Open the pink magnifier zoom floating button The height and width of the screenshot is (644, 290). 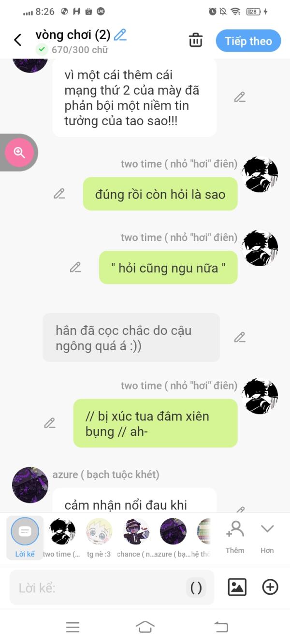[x=19, y=153]
